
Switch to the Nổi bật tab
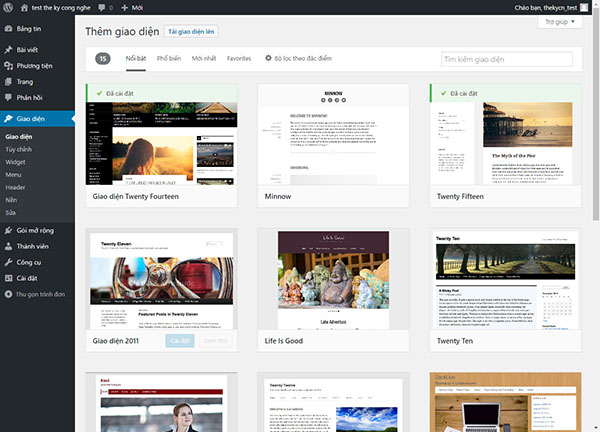[x=136, y=59]
